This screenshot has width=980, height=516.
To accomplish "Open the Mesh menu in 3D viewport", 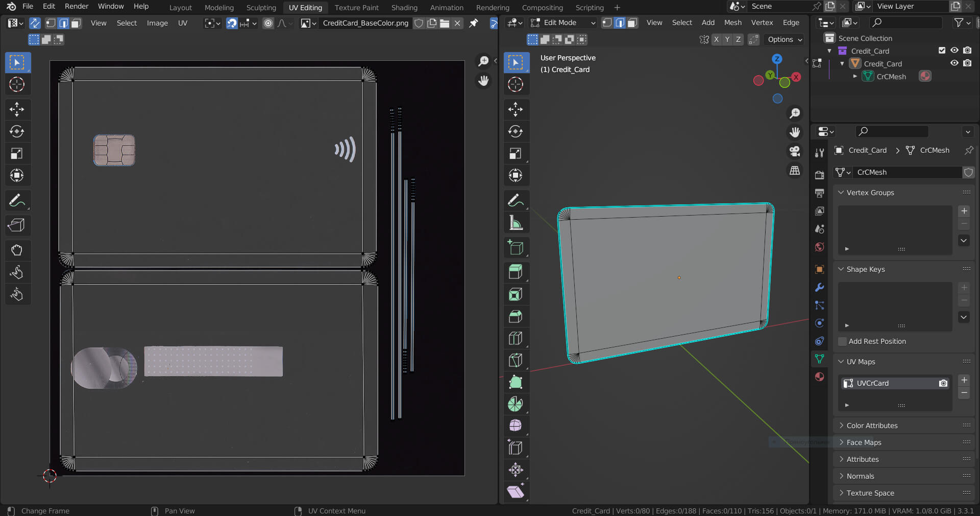I will tap(732, 23).
